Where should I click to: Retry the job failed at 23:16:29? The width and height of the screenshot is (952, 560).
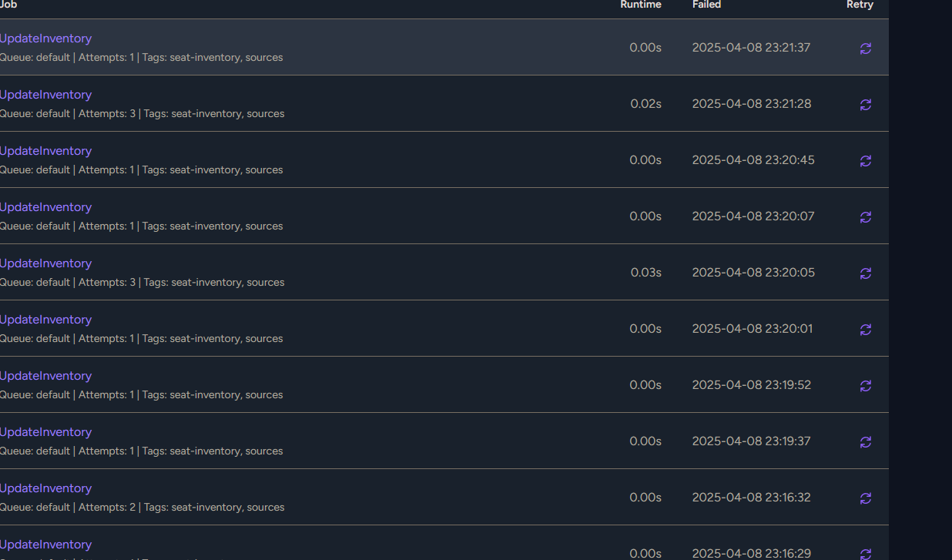coord(866,554)
